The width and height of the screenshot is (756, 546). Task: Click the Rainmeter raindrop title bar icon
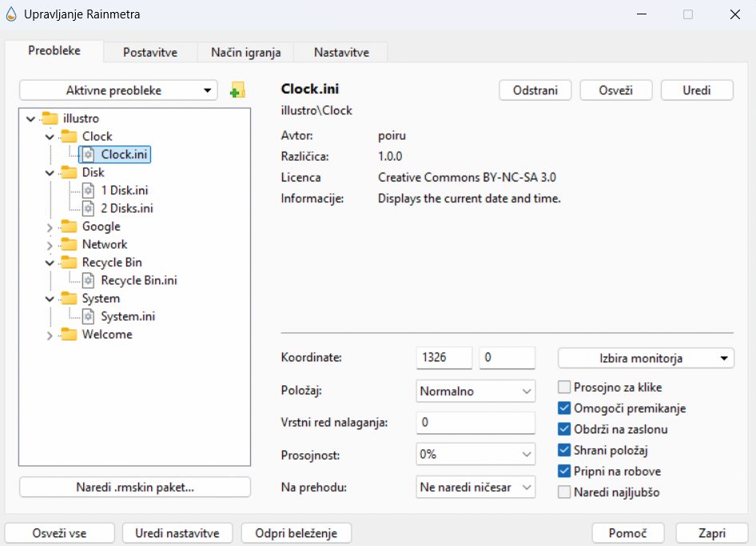(x=11, y=14)
